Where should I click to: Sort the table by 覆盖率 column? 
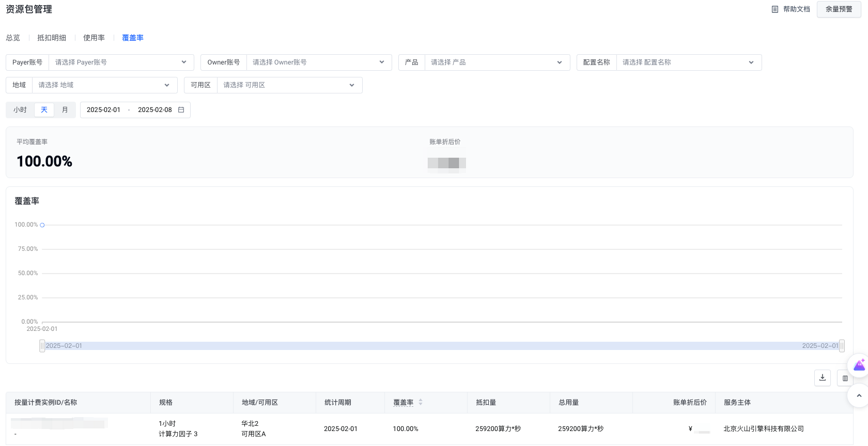421,402
